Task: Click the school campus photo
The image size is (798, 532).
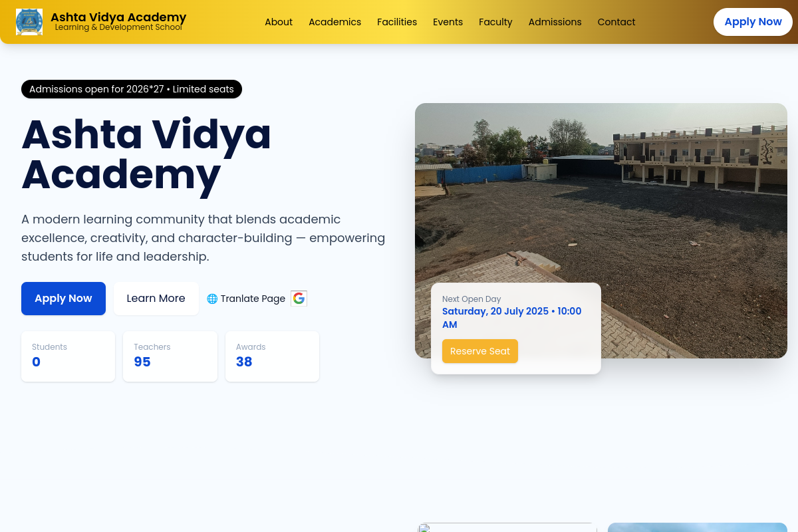Action: (x=601, y=231)
